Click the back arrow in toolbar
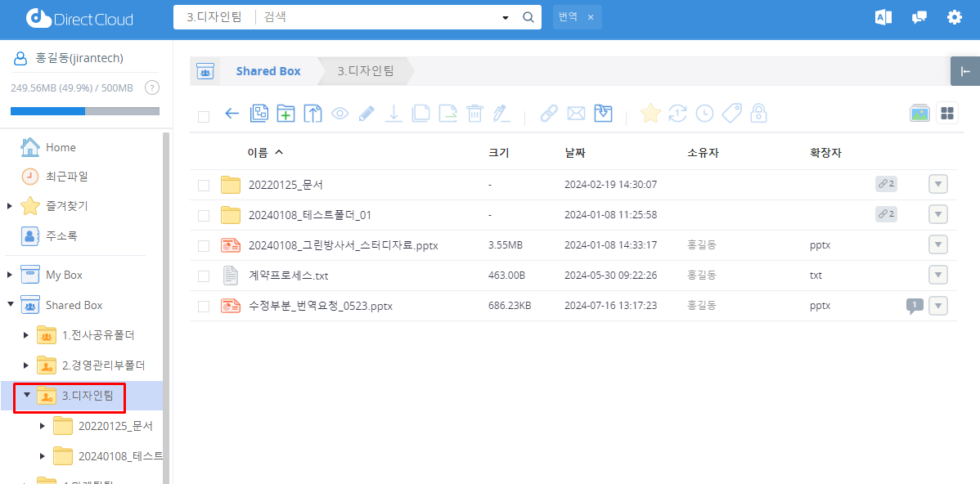Viewport: 980px width, 484px height. tap(232, 114)
